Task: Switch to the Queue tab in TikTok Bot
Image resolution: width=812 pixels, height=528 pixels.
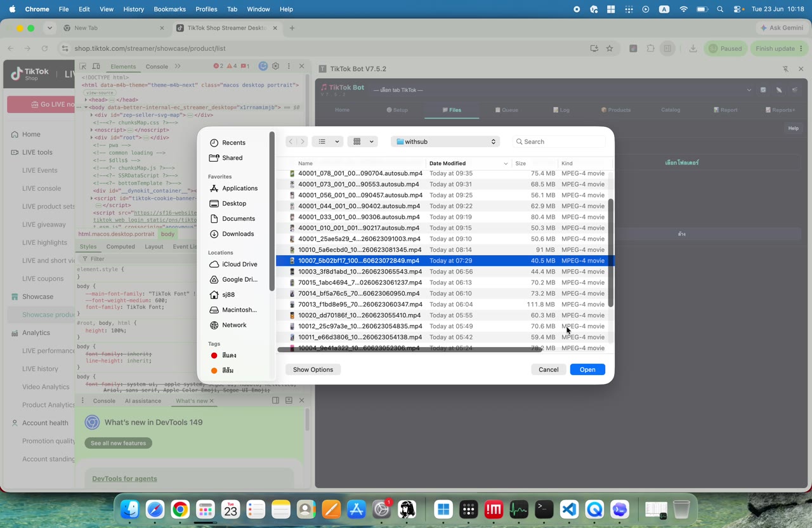Action: click(506, 110)
